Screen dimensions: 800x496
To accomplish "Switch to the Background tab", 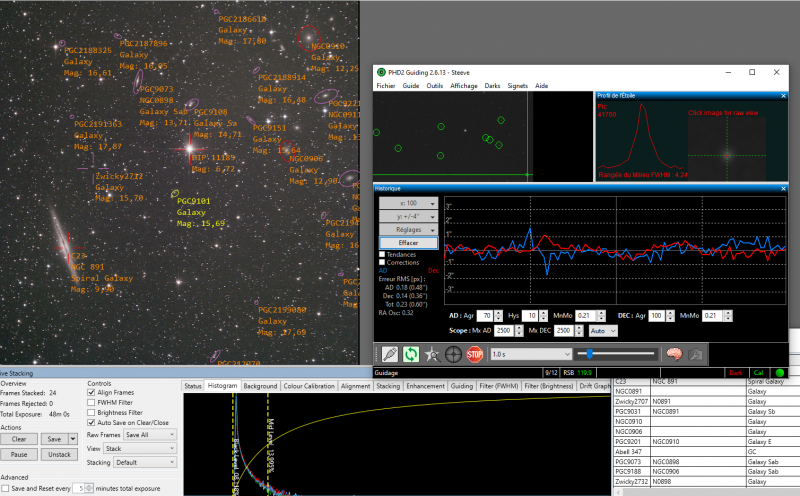I will [x=260, y=386].
